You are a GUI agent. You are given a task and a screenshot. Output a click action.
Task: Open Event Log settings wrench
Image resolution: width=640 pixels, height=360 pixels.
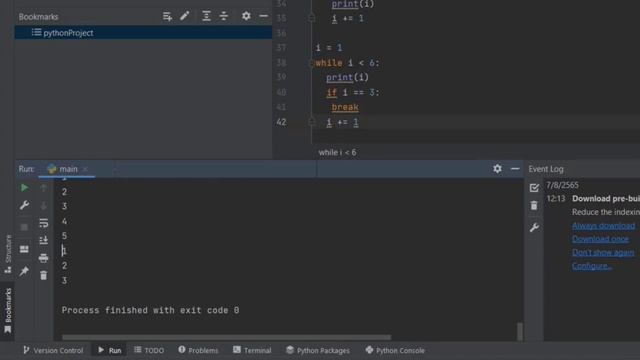coord(534,227)
